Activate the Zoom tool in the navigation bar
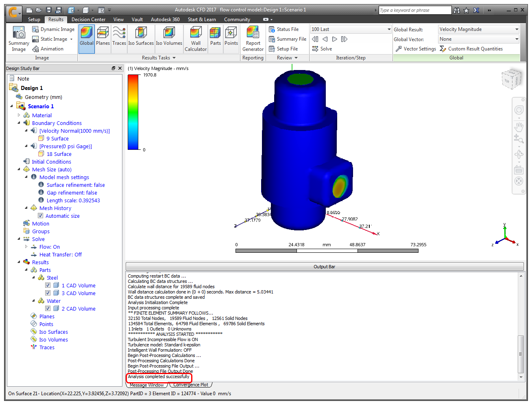The image size is (532, 405). [519, 140]
